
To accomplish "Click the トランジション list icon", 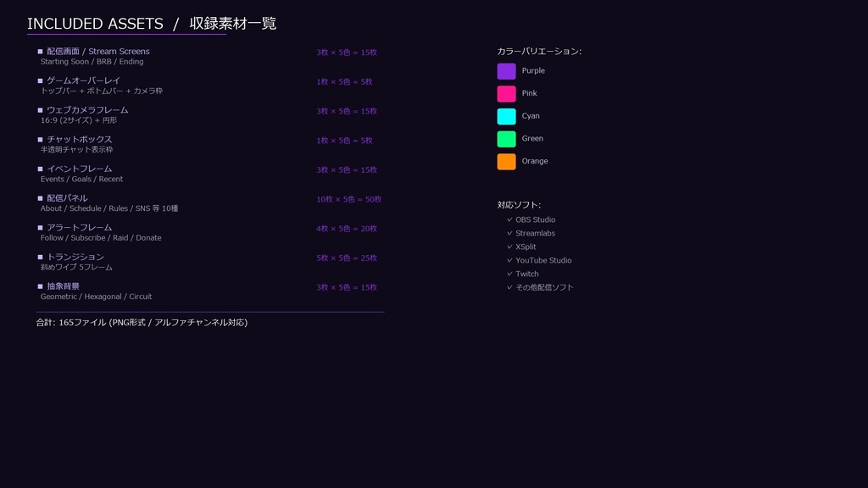I will point(39,257).
